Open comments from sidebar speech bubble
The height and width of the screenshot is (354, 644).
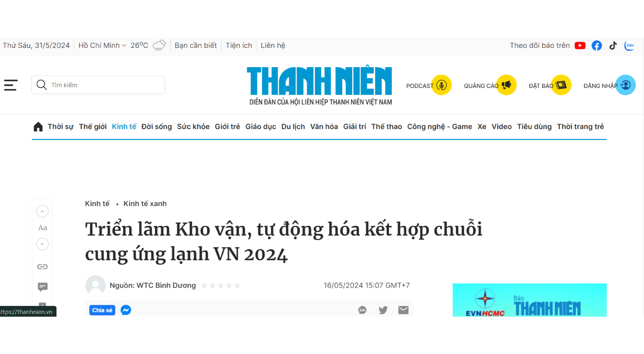coord(42,287)
